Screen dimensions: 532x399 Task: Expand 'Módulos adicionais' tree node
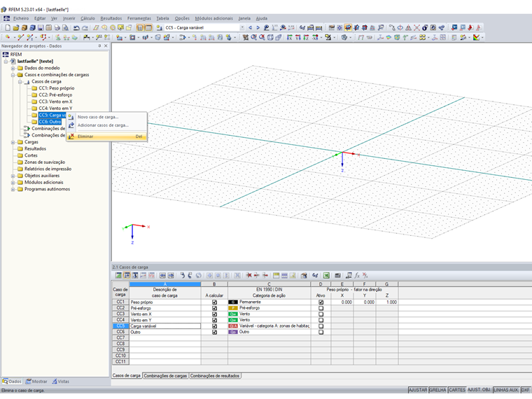tap(13, 182)
